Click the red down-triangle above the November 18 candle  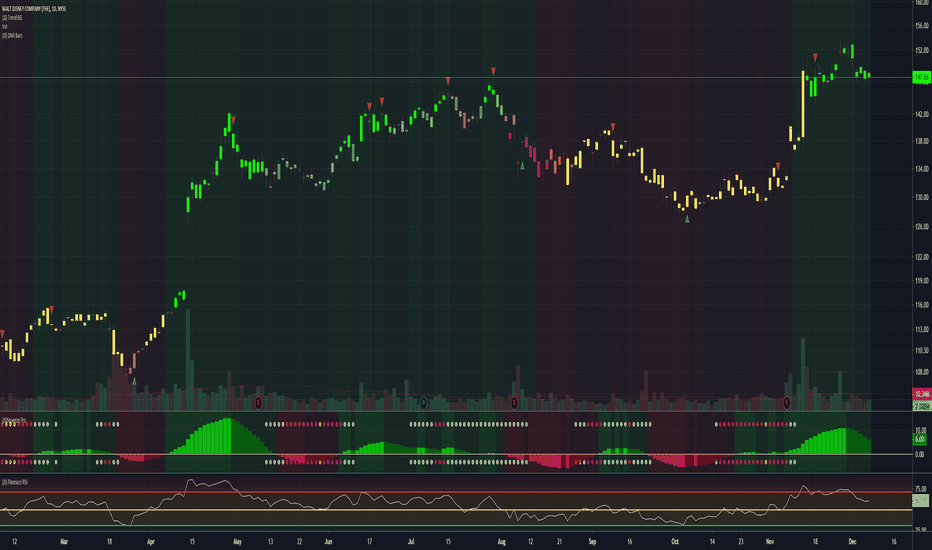[x=815, y=57]
